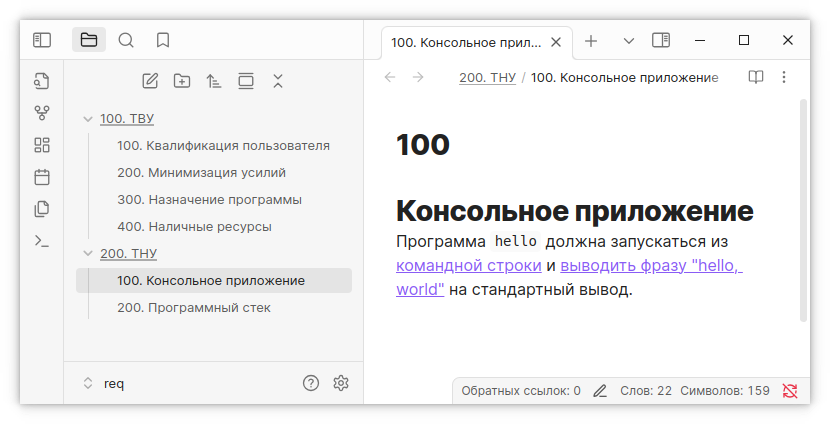
Task: Collapse the 100. ТВУ folder
Action: [89, 118]
